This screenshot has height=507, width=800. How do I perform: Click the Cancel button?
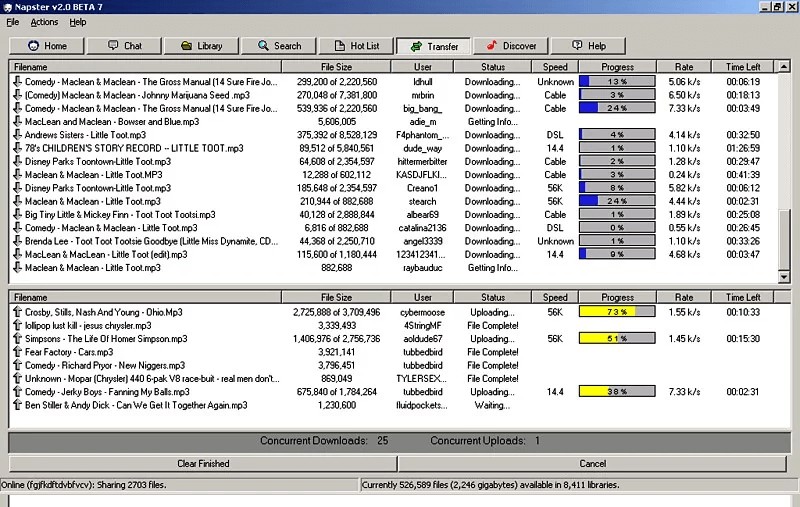point(592,464)
